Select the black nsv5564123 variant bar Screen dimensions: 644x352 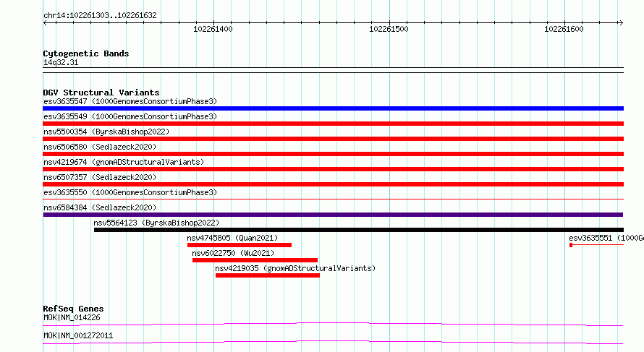pos(359,230)
